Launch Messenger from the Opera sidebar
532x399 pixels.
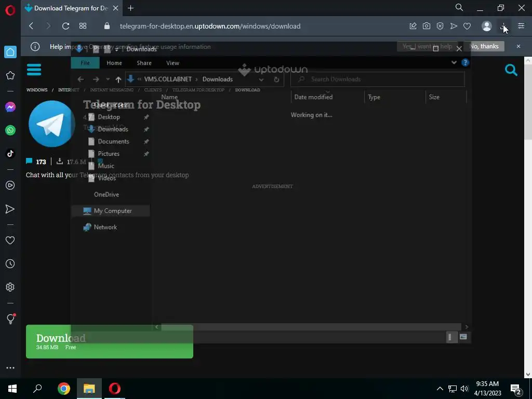(x=10, y=107)
